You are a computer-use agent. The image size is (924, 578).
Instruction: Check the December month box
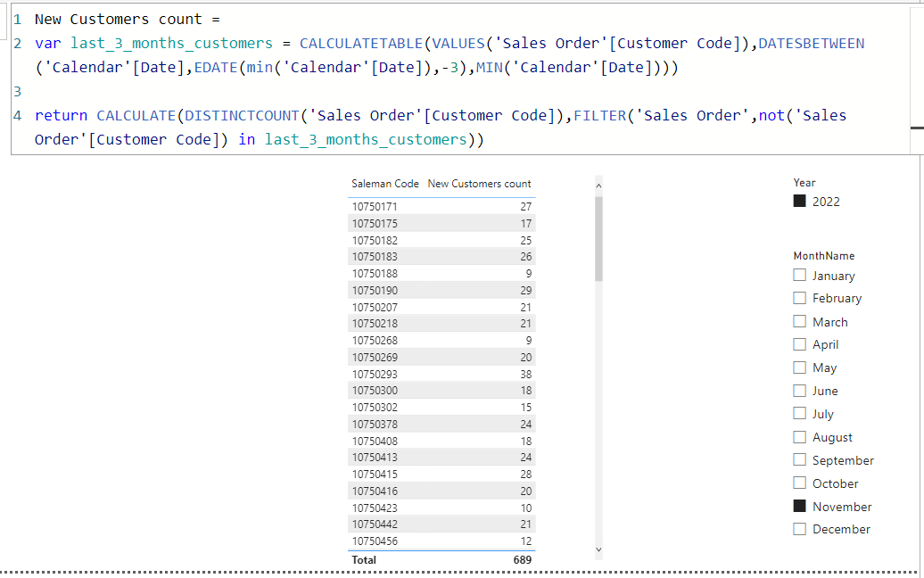point(800,529)
